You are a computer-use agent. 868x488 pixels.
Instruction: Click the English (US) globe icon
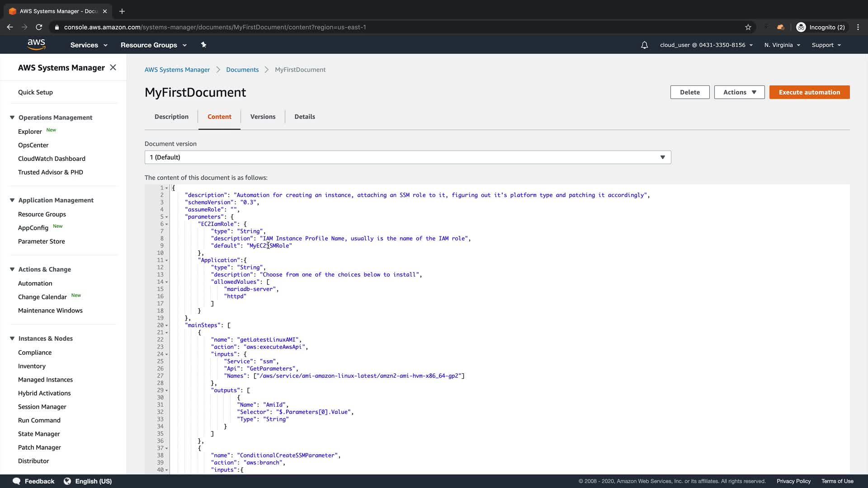[x=67, y=481]
